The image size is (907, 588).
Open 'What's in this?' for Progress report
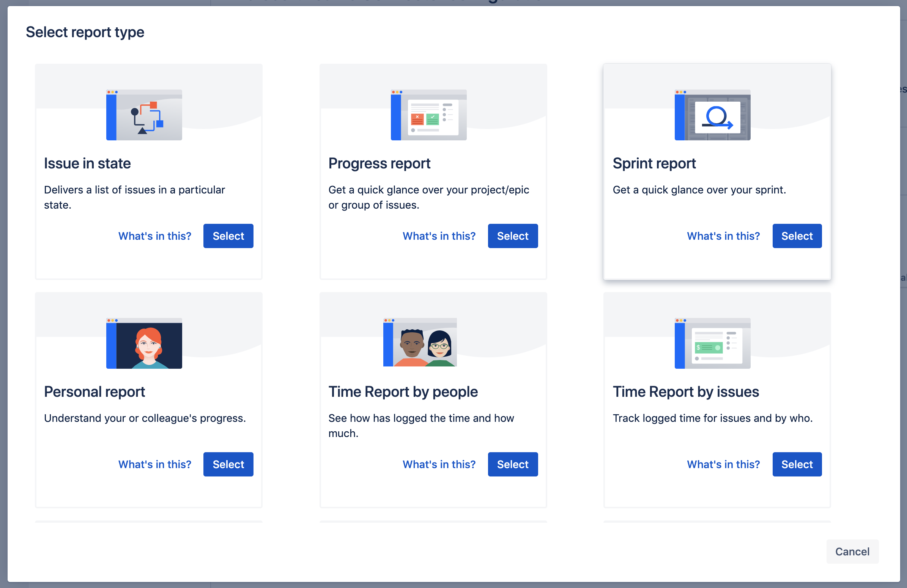(439, 236)
